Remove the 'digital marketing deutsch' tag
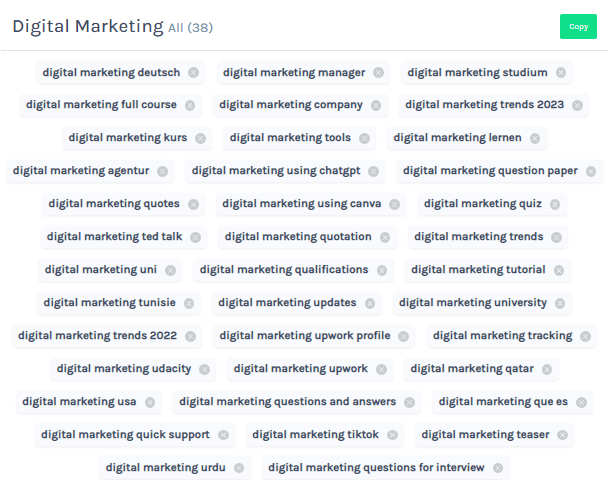This screenshot has width=611, height=480. pyautogui.click(x=194, y=72)
